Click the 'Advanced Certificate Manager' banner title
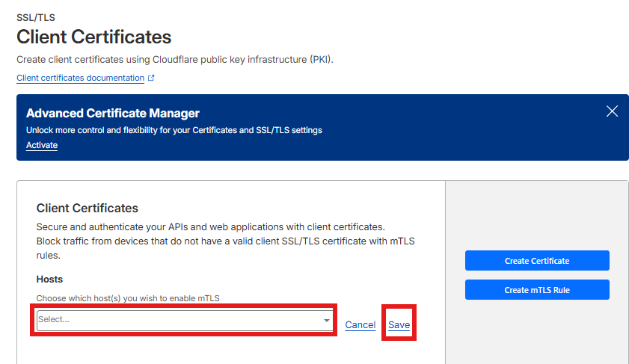This screenshot has height=364, width=629. click(x=113, y=114)
